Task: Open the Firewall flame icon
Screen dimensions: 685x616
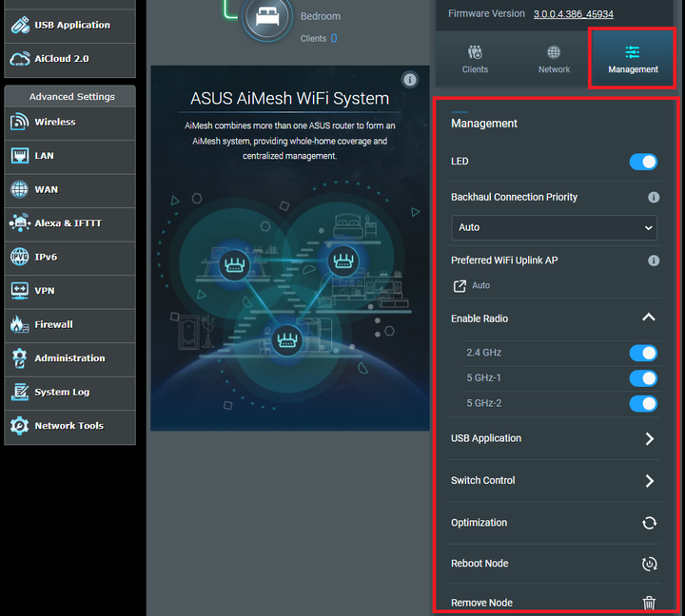Action: 19,324
